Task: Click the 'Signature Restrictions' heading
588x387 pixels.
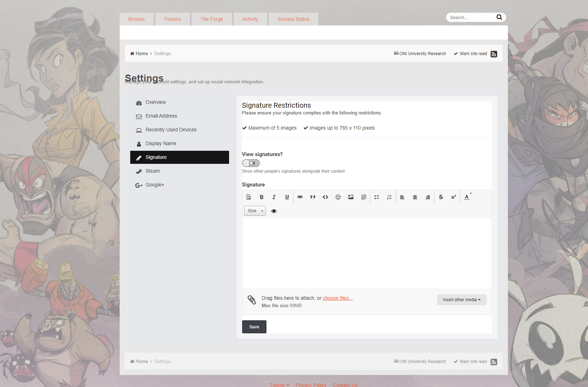Action: (x=276, y=105)
